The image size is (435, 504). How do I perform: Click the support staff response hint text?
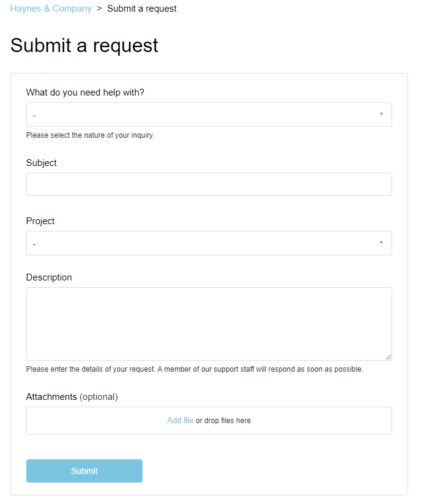click(x=195, y=369)
